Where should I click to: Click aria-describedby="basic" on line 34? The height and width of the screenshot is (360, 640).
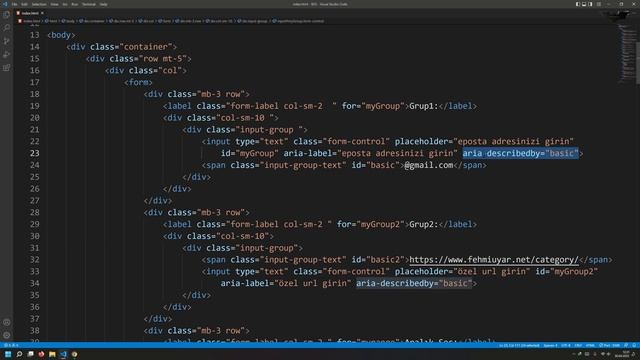click(x=414, y=283)
